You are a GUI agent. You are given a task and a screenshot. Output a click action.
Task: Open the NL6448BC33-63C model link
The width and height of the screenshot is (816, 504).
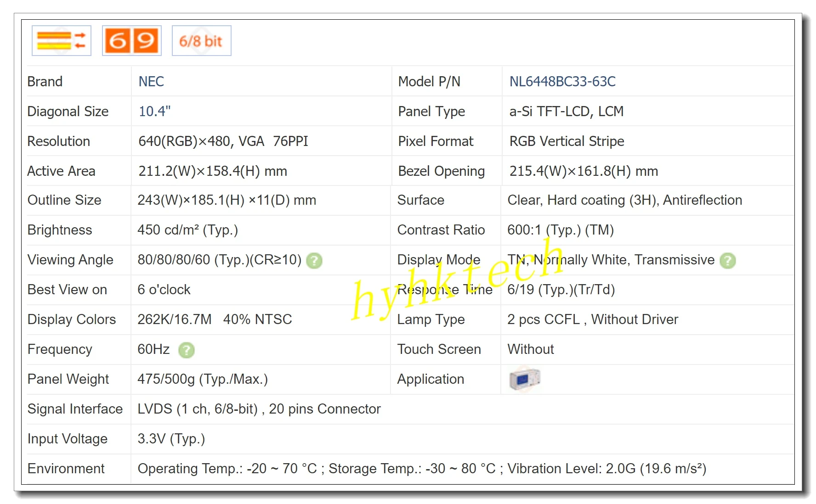(562, 82)
